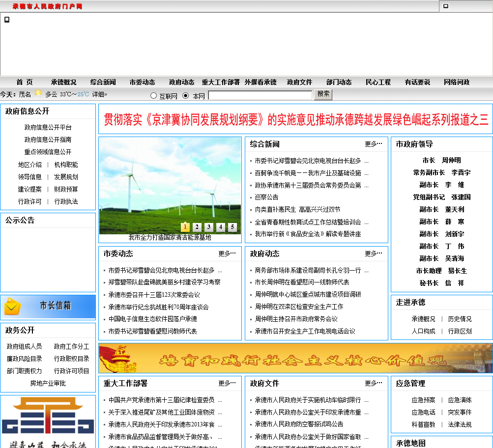Screen dimensions: 493x448
Task: Open 周仲明主持召开市政府常务会议 article
Action: [296, 319]
